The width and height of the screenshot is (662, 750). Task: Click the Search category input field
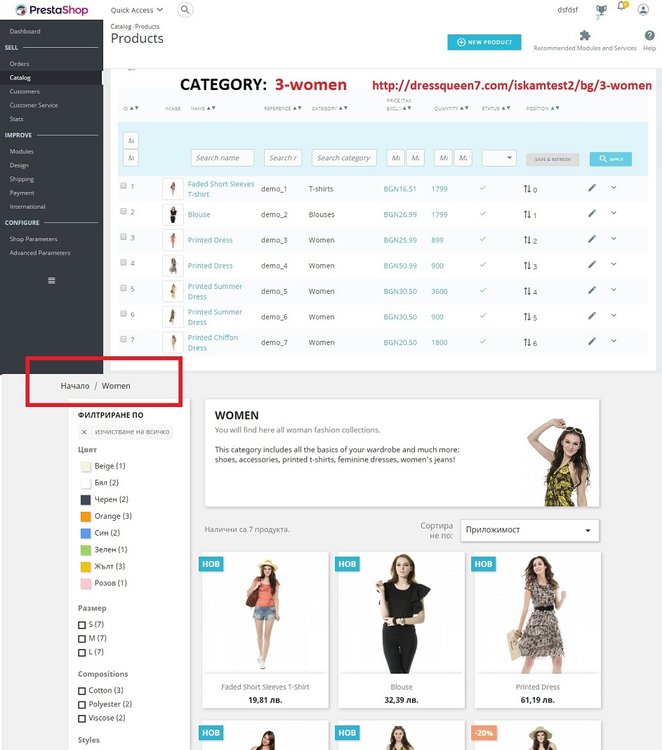coord(344,158)
